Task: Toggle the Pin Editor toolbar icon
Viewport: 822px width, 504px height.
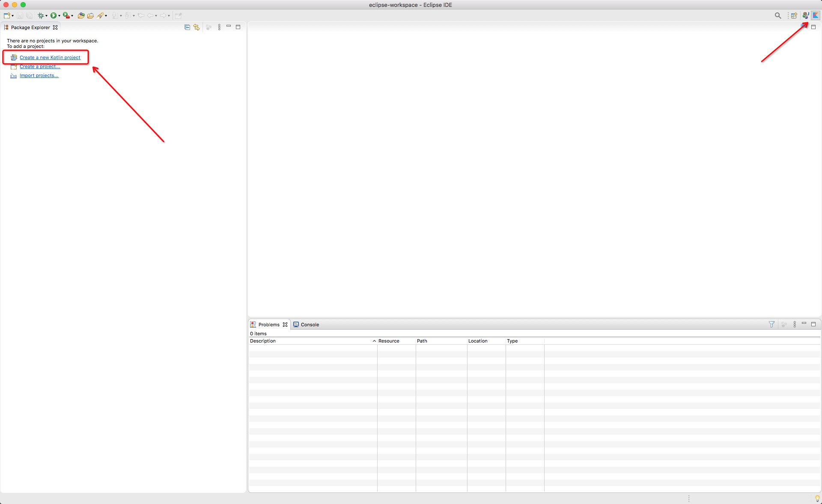Action: coord(179,15)
